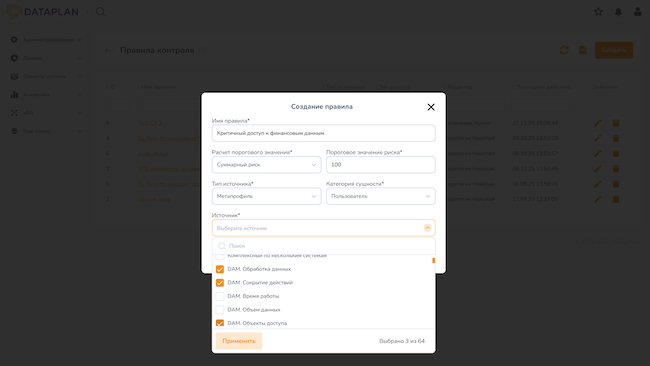Click the DATAPLAN logo
The image size is (650, 366).
pyautogui.click(x=43, y=12)
